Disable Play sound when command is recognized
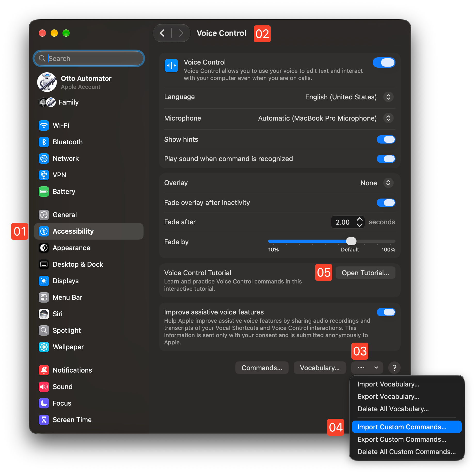Screen dimensions: 476x474 pos(386,159)
